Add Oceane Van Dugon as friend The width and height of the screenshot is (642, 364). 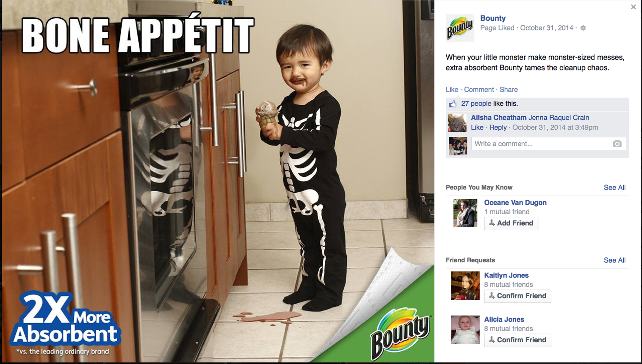pyautogui.click(x=511, y=223)
